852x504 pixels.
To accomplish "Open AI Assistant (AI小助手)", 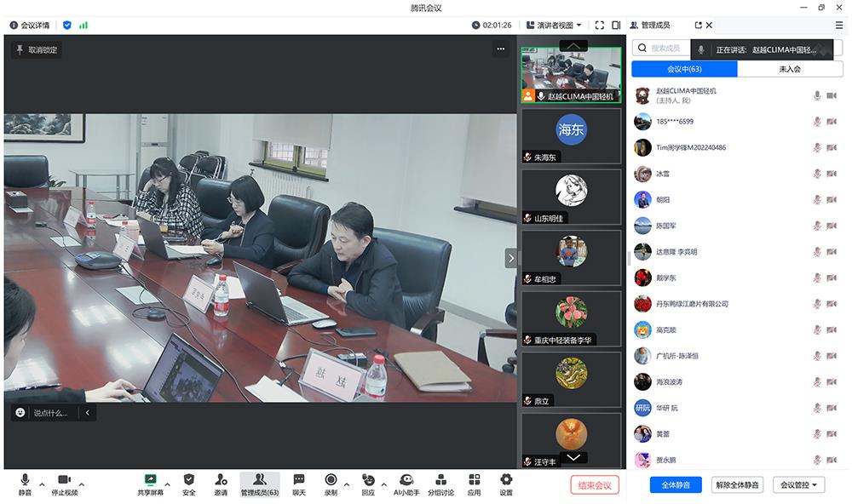I will [406, 480].
